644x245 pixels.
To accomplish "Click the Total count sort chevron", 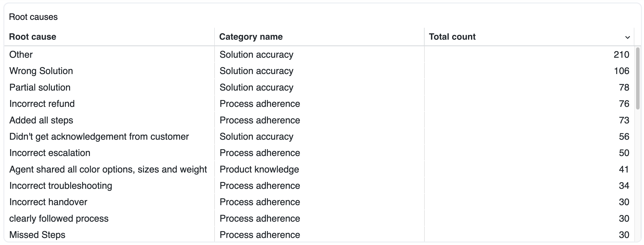I will click(627, 37).
